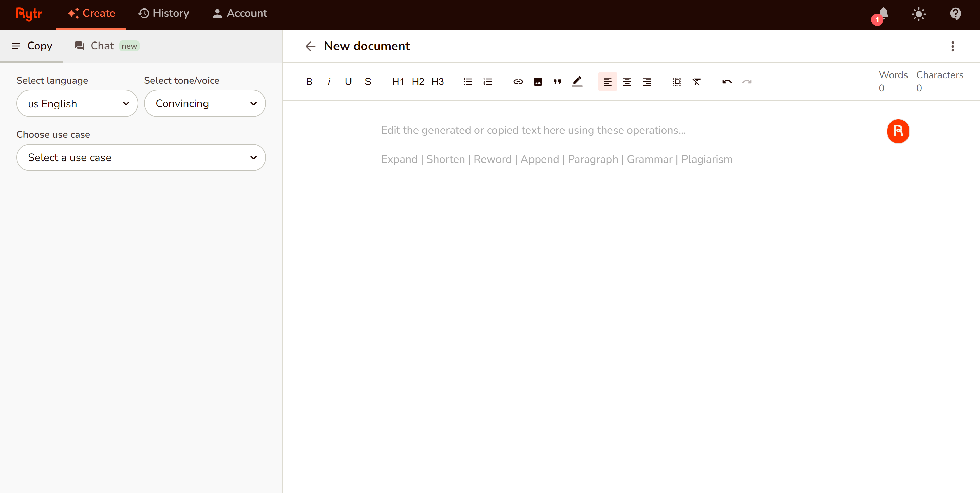Clear formatting with the clear format icon
This screenshot has width=980, height=493.
point(697,82)
